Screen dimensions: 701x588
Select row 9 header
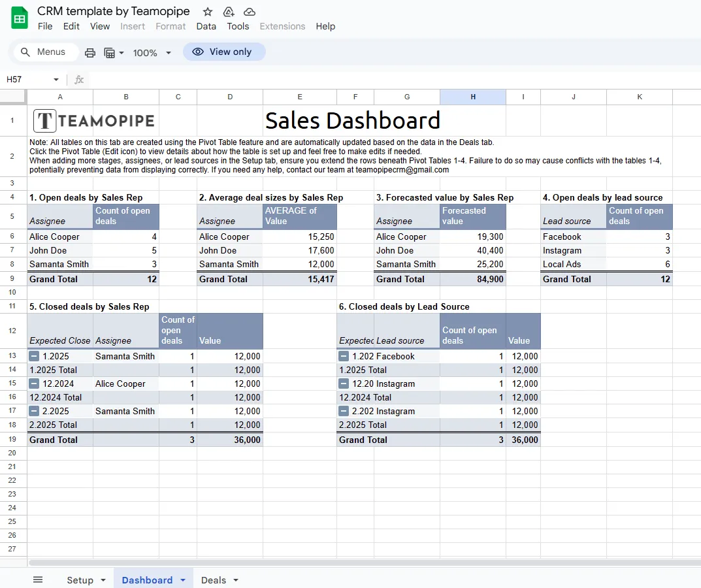coord(12,278)
